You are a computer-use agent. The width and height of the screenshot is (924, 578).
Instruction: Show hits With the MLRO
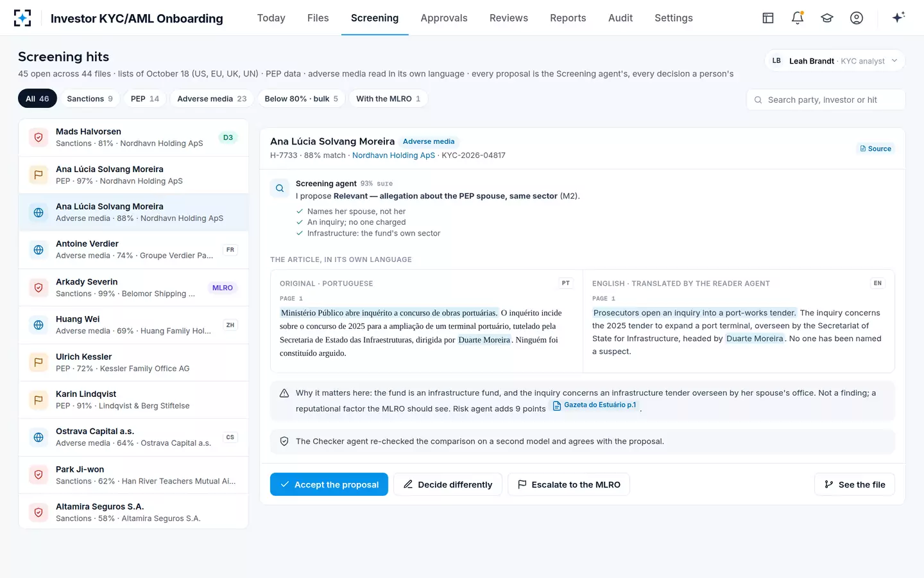388,98
